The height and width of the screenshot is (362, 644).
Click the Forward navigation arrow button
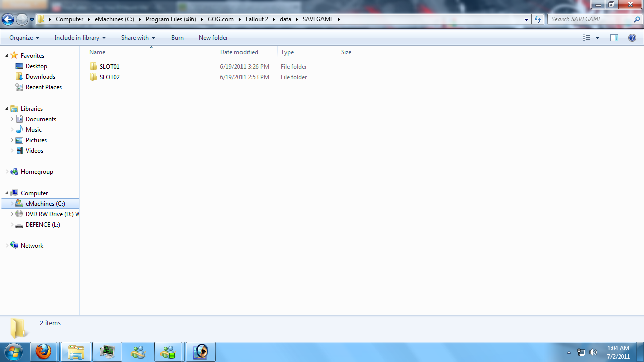pyautogui.click(x=22, y=20)
